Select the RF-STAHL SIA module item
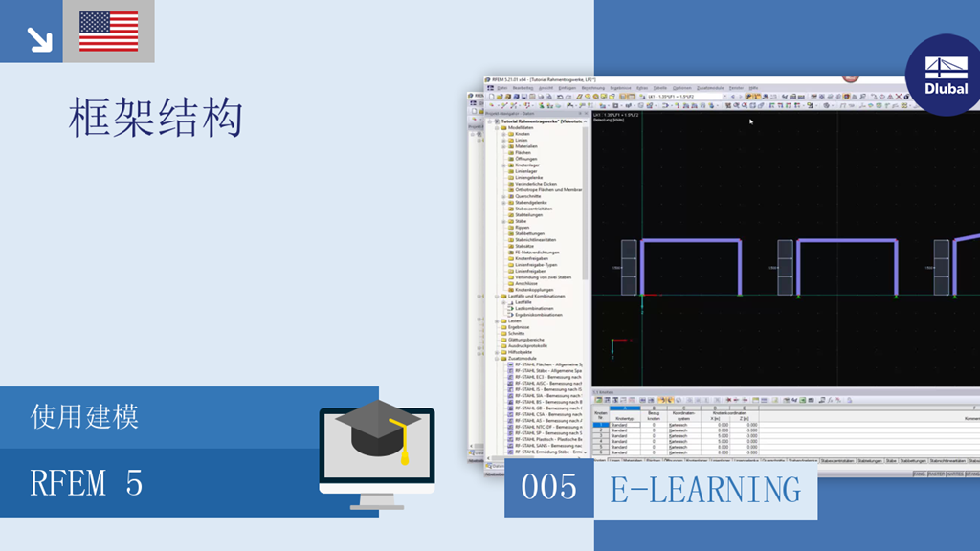980x551 pixels. pos(548,395)
